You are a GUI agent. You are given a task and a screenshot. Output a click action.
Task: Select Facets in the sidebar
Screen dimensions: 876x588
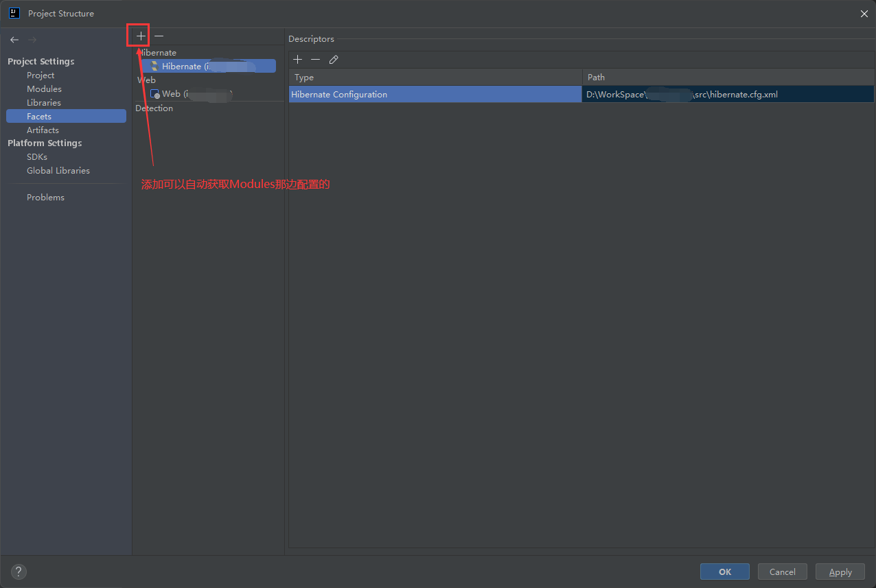pyautogui.click(x=66, y=117)
